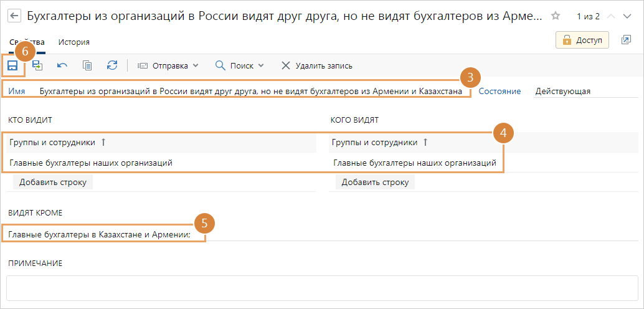The width and height of the screenshot is (644, 309).
Task: Expand the Поиск dropdown
Action: [240, 65]
